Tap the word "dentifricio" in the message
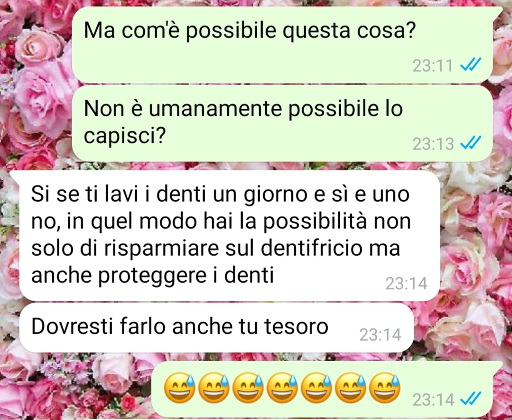The width and height of the screenshot is (512, 420). click(312, 248)
